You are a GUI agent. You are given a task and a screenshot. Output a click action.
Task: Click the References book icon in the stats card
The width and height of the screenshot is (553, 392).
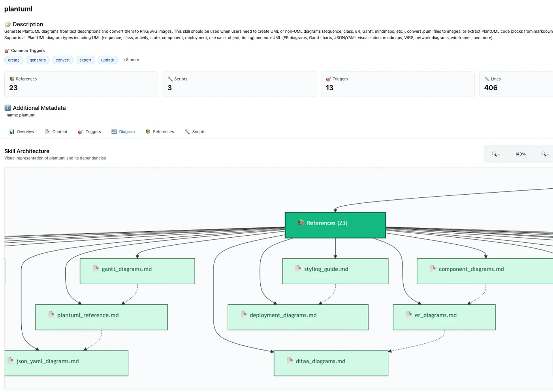tap(13, 79)
